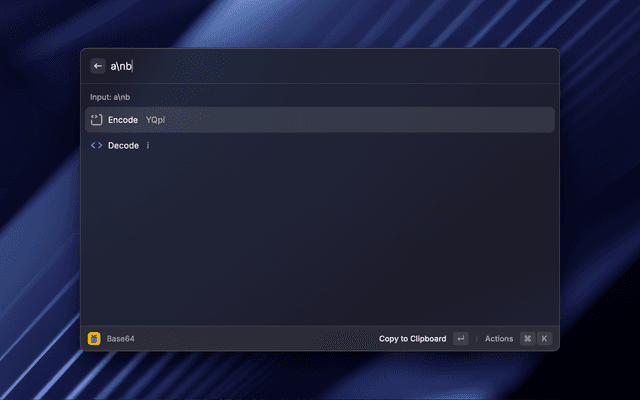Click the blue angle-brackets Decode icon

click(x=96, y=145)
